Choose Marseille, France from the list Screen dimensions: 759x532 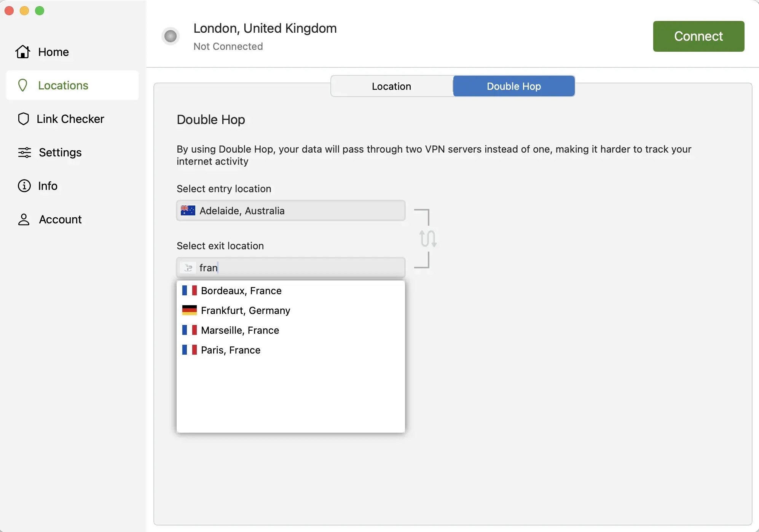point(291,330)
